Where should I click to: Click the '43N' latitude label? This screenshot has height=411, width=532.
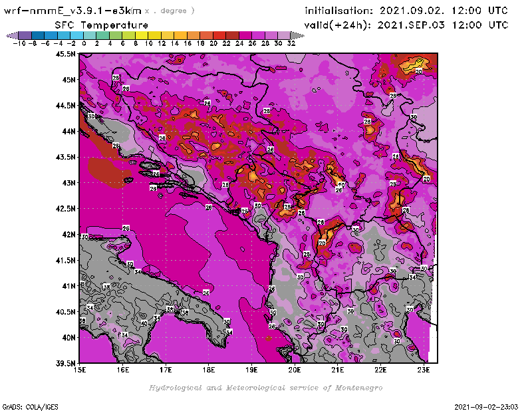click(x=68, y=183)
